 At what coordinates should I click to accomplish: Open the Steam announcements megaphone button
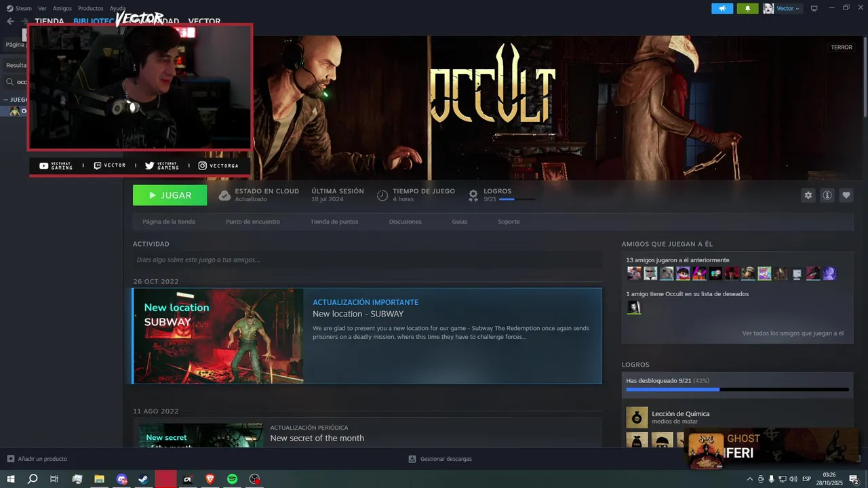(722, 8)
